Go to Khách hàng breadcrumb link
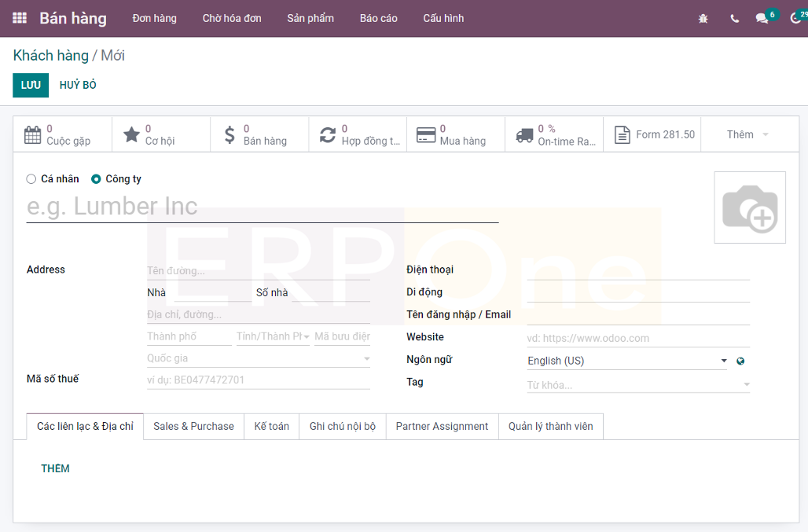The image size is (808, 532). [51, 55]
